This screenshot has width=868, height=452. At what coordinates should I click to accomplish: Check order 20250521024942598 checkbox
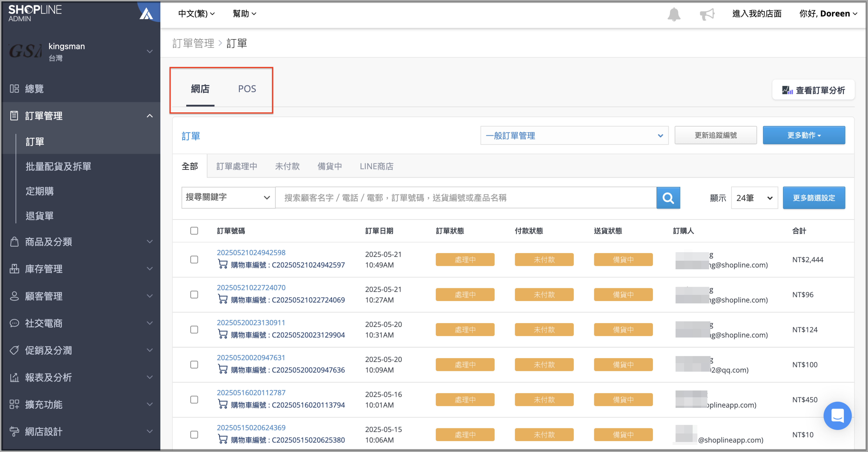[194, 260]
